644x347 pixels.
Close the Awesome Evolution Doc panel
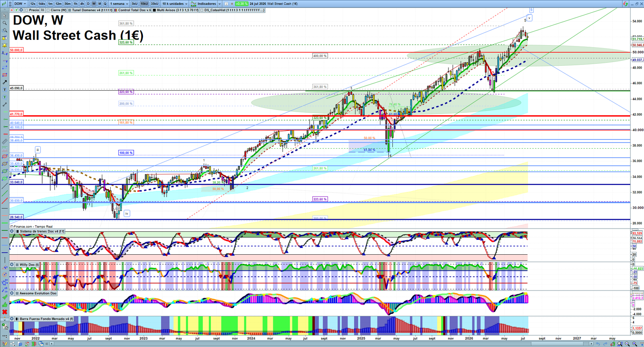(12, 293)
